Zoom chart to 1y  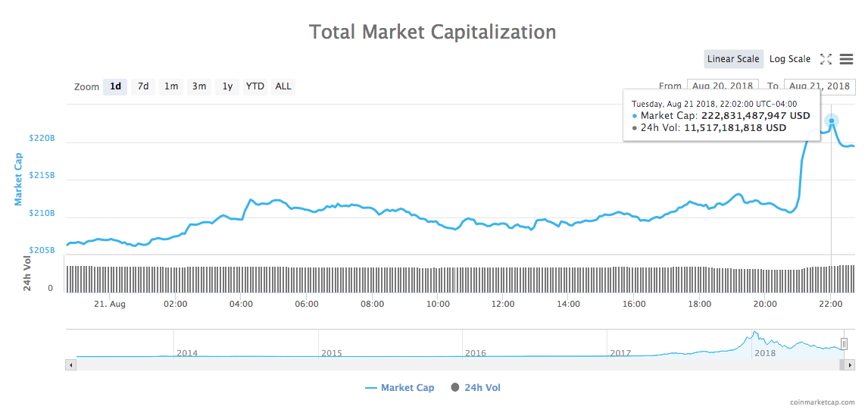coord(227,86)
